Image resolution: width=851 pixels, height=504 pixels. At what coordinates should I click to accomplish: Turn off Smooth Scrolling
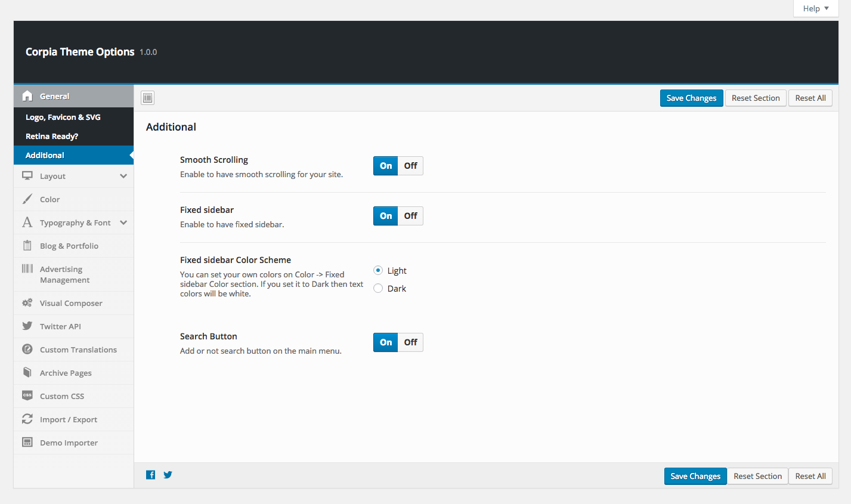tap(410, 166)
